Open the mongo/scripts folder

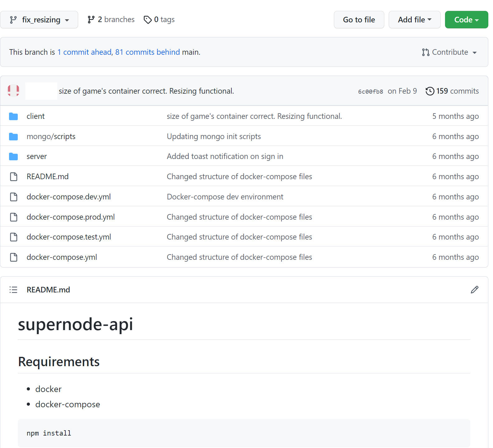pyautogui.click(x=51, y=137)
